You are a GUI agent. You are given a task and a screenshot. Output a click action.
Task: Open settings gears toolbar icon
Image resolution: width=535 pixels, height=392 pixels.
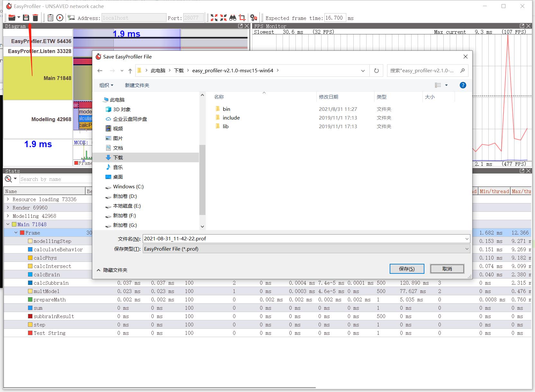click(x=254, y=18)
